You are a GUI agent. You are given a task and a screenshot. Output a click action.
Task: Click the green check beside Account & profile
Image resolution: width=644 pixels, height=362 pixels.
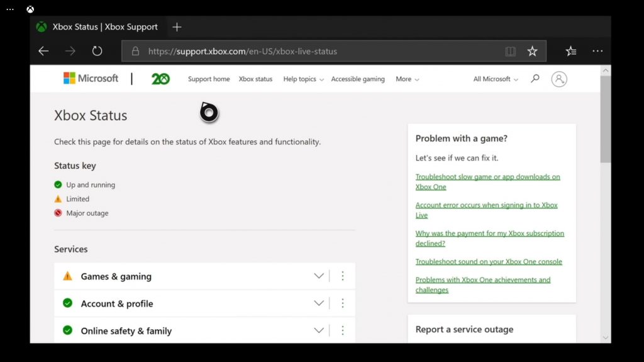pos(67,303)
